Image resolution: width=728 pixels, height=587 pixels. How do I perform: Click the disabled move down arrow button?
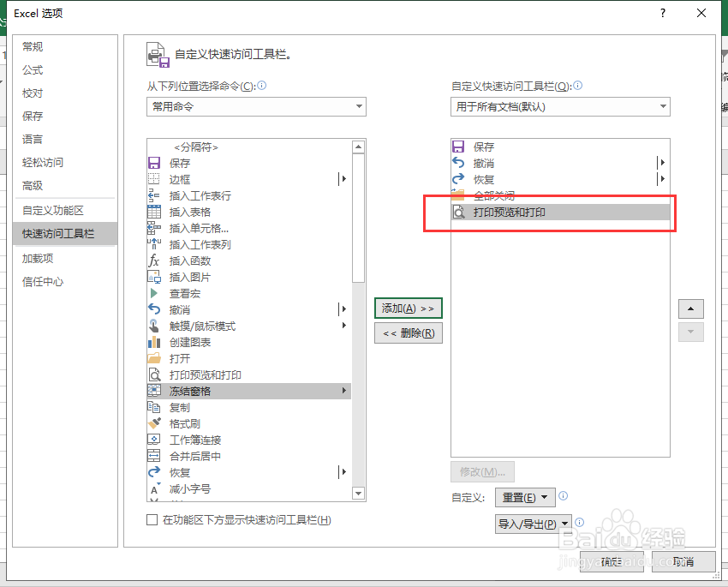pyautogui.click(x=691, y=332)
